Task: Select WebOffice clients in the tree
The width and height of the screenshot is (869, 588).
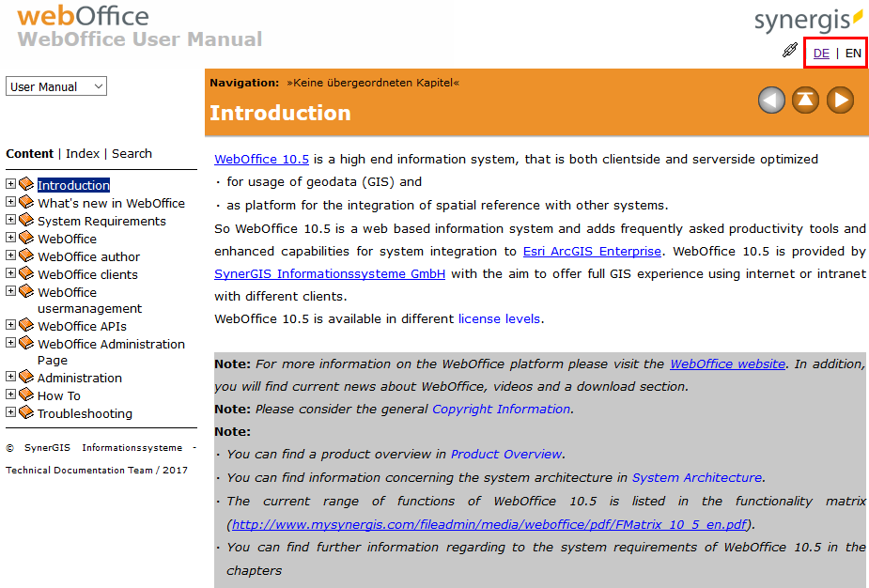Action: (87, 274)
